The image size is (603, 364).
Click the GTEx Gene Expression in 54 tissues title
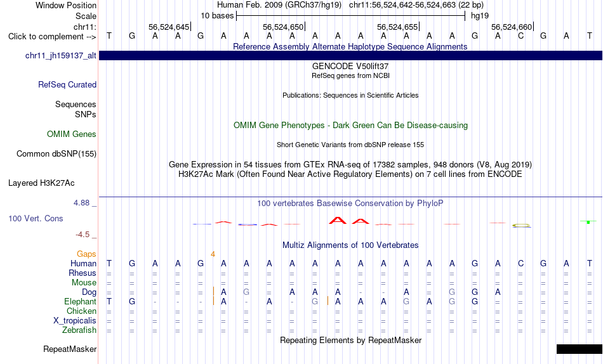[x=350, y=164]
